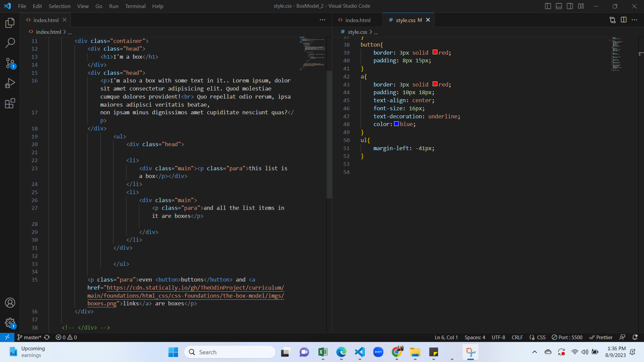The height and width of the screenshot is (362, 644).
Task: Open the Run and Debug panel
Action: tap(10, 83)
